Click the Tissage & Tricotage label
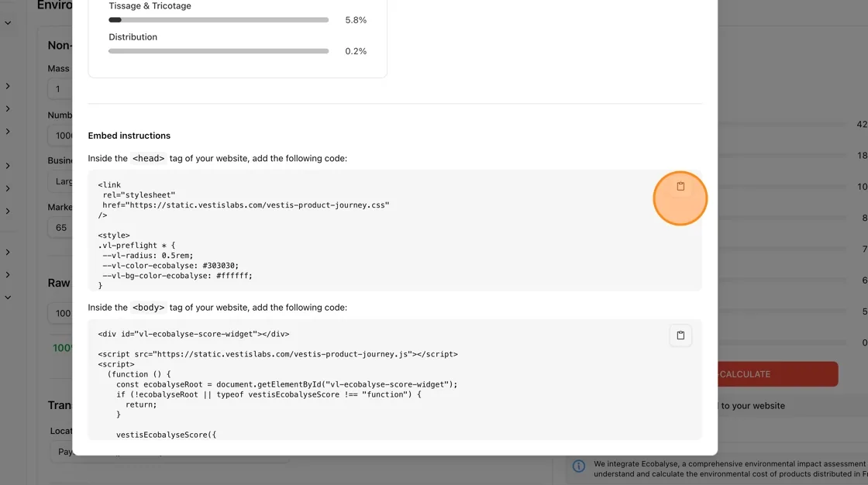868x485 pixels. click(x=150, y=5)
